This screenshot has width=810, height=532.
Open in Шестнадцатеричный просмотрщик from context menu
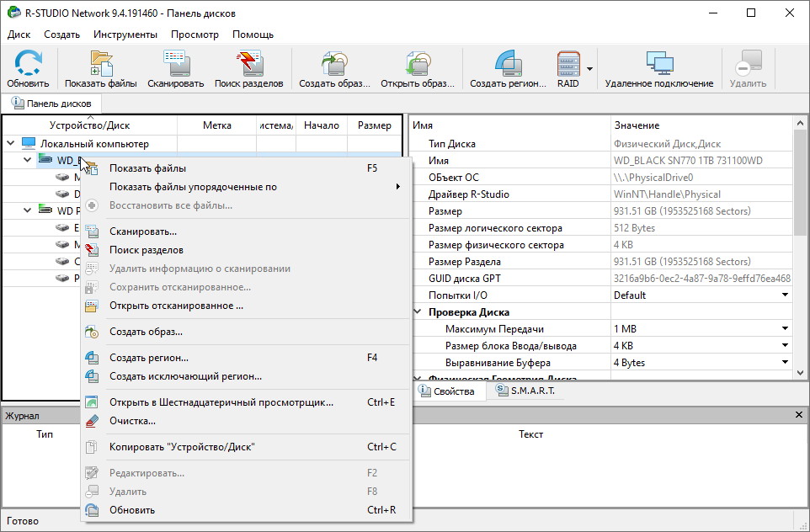[246, 402]
